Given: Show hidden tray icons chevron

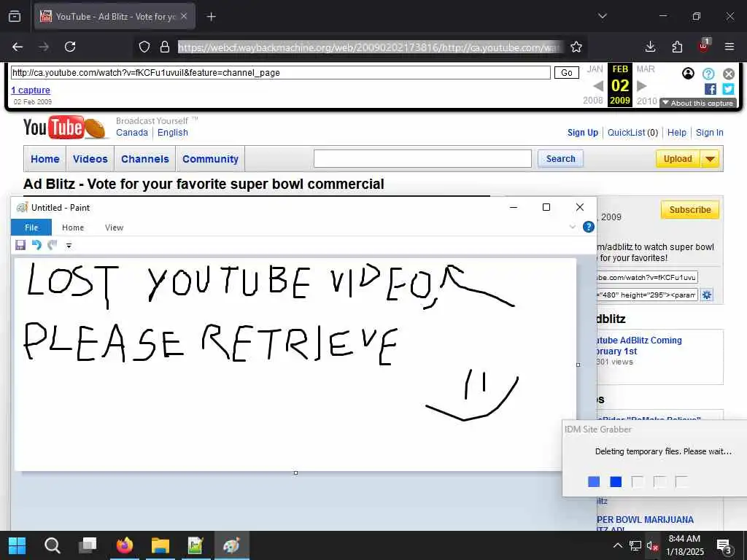Looking at the screenshot, I should coord(617,545).
